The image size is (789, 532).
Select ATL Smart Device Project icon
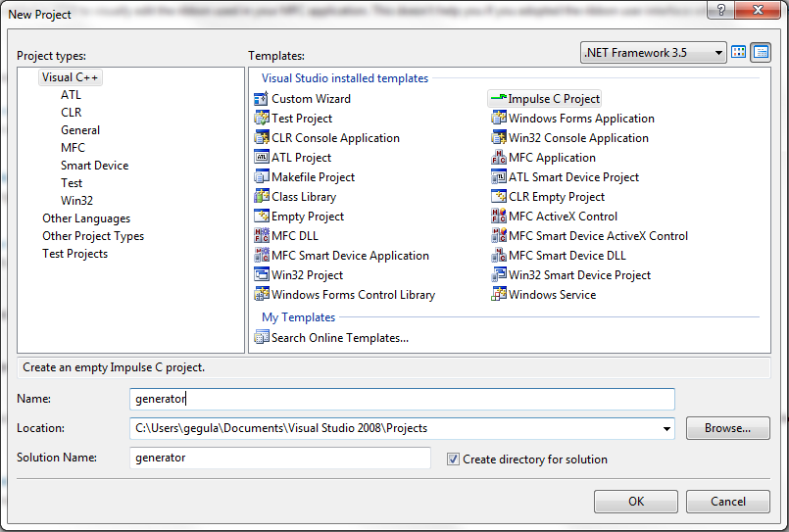click(x=498, y=177)
